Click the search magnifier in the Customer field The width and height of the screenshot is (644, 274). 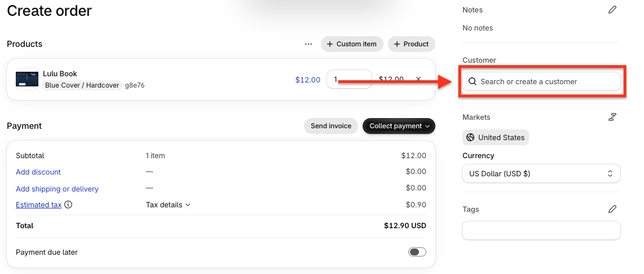click(473, 81)
